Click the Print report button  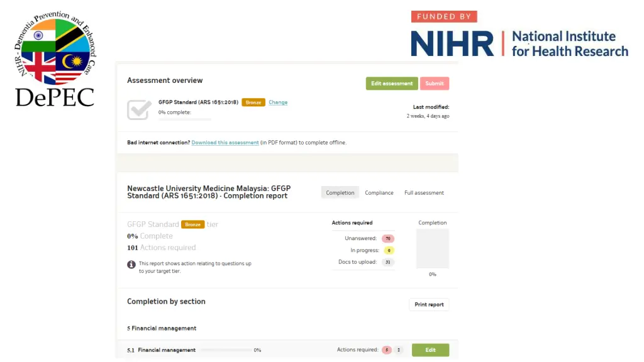click(429, 305)
